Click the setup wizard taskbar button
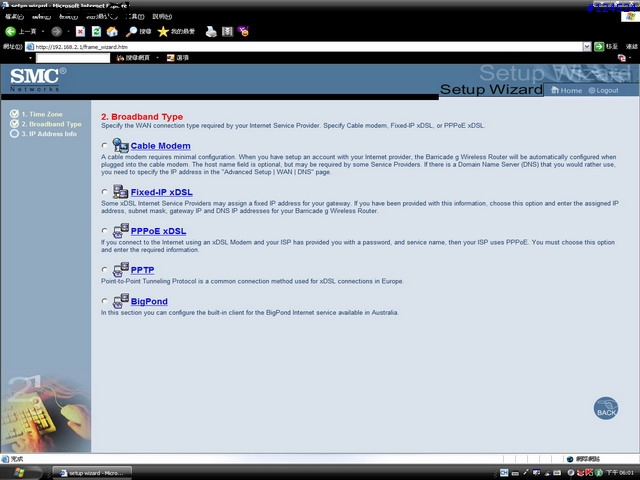Screen dimensions: 640x480 [x=92, y=473]
